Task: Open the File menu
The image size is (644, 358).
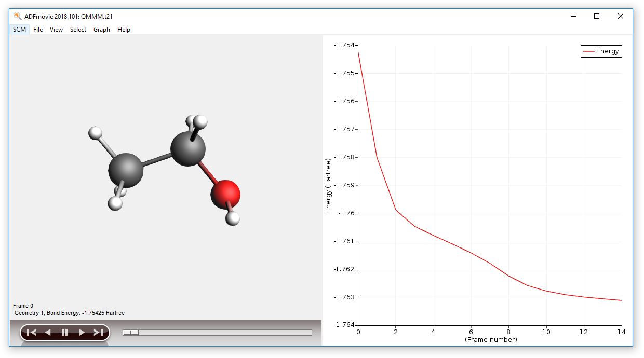Action: tap(38, 30)
